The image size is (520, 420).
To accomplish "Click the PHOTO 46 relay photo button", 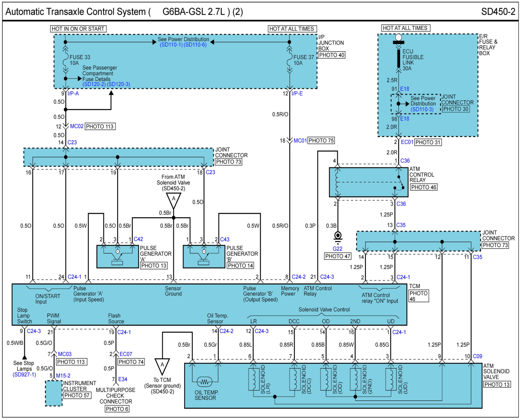I will pos(423,187).
